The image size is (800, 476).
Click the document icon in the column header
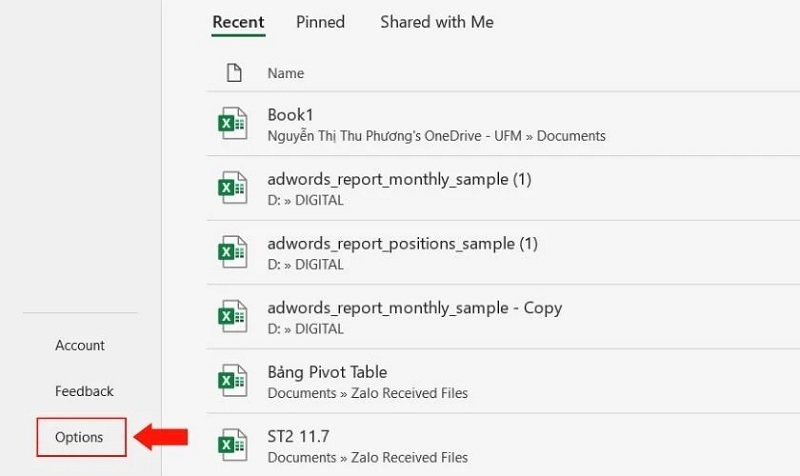pyautogui.click(x=234, y=73)
